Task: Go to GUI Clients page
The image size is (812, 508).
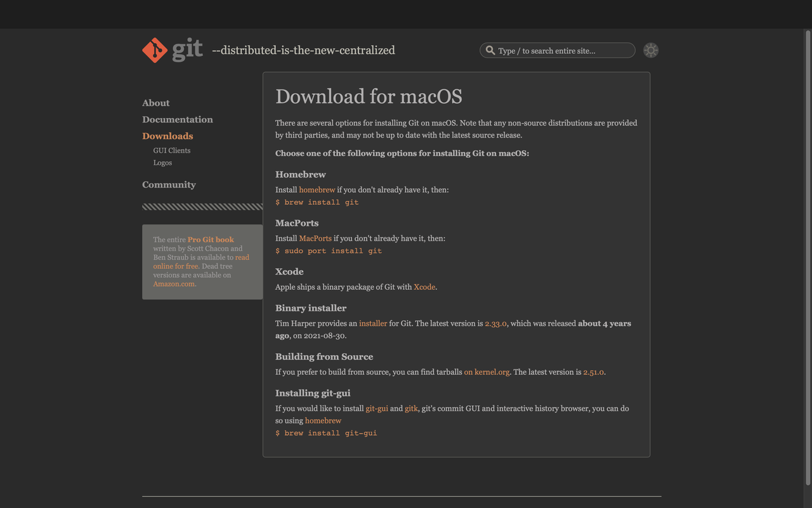Action: coord(171,150)
